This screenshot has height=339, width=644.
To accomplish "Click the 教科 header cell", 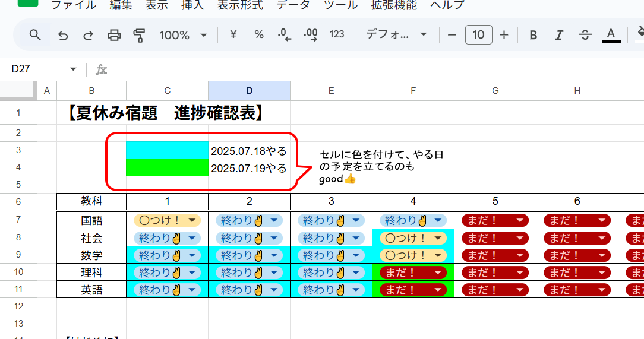I will click(x=91, y=201).
